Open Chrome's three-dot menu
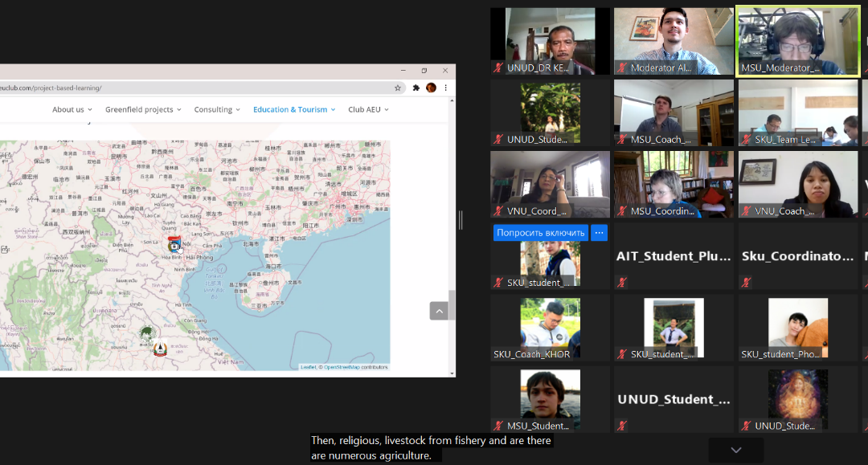The height and width of the screenshot is (465, 868). coord(445,88)
